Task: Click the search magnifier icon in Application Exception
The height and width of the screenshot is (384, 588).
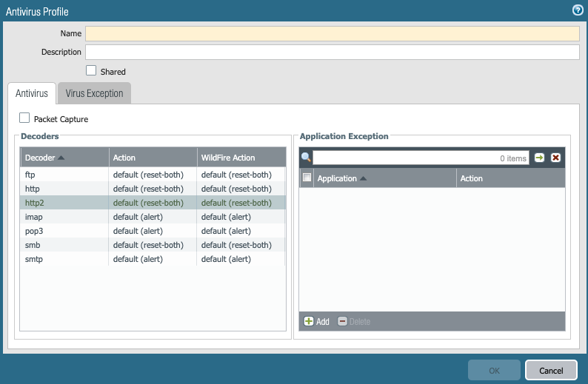Action: [x=306, y=158]
